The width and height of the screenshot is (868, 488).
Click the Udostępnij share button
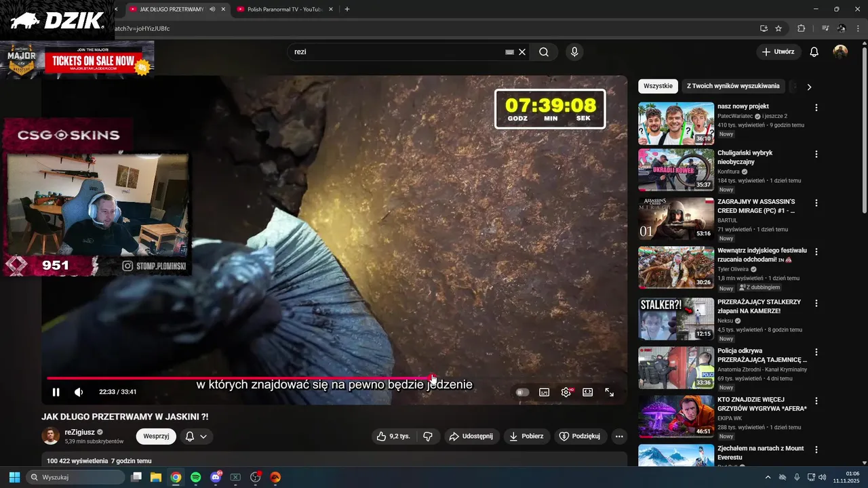[x=472, y=436]
